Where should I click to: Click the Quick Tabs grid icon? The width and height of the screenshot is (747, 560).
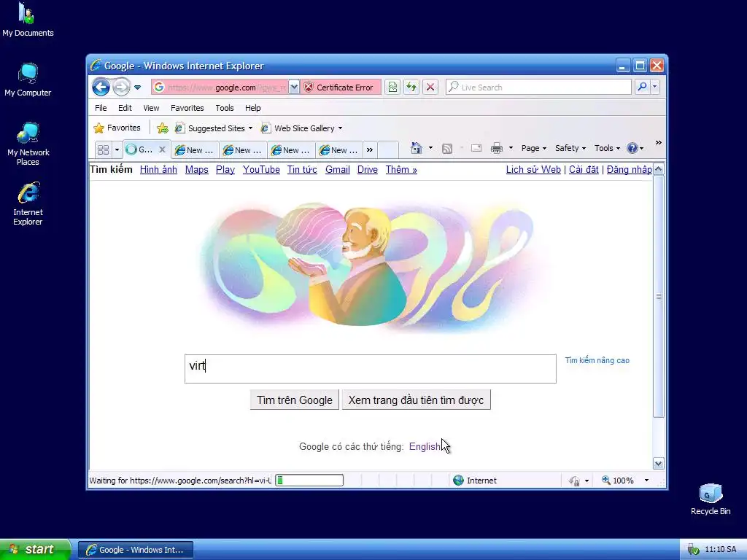(103, 150)
